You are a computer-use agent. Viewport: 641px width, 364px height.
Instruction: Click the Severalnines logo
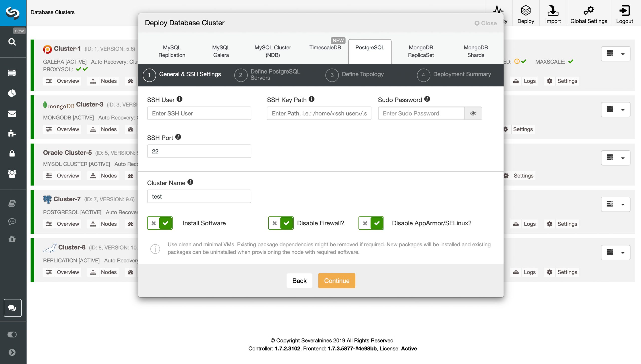pyautogui.click(x=13, y=13)
